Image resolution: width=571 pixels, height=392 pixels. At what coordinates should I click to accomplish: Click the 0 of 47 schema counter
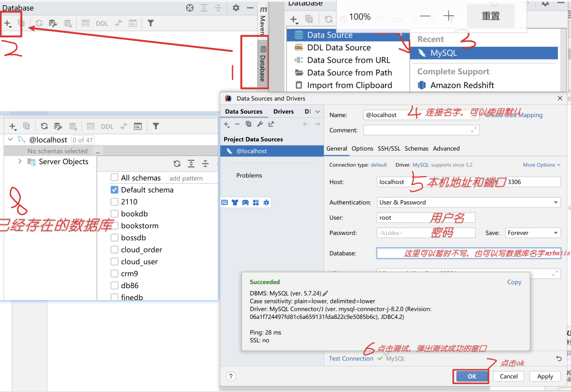tap(83, 140)
